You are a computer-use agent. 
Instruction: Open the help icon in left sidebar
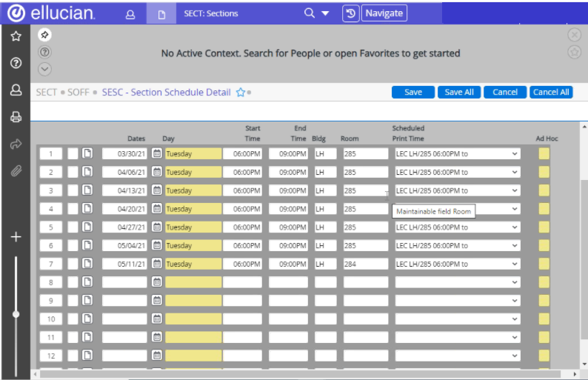click(16, 63)
